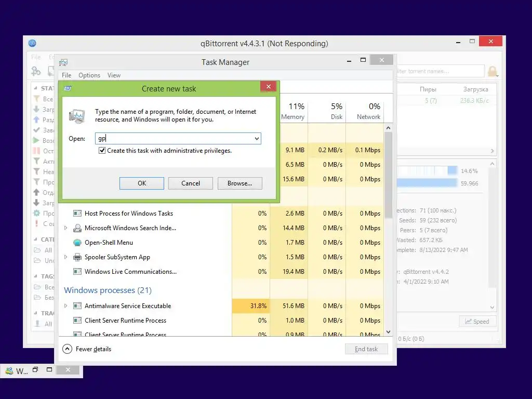Select the completed checkmark status filter
Image resolution: width=532 pixels, height=399 pixels.
click(x=44, y=130)
